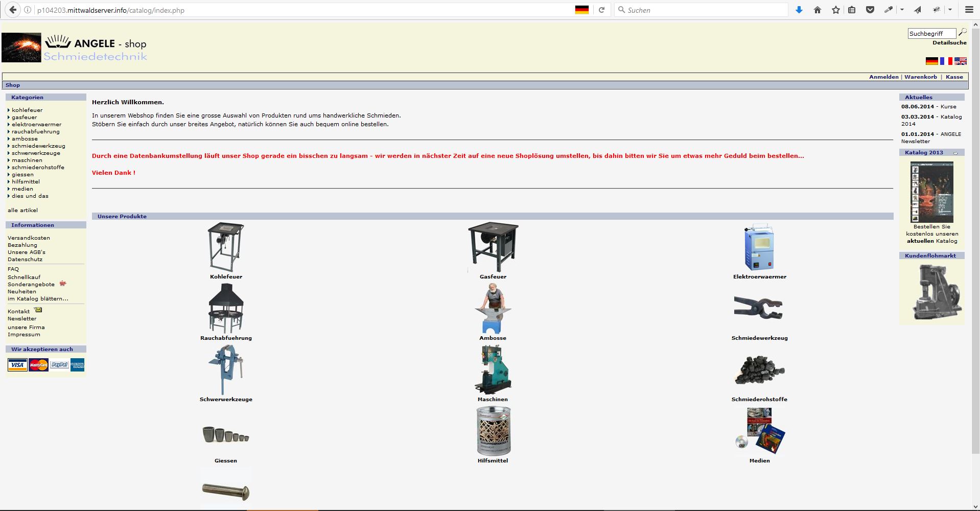
Task: Click the Firefox downloads arrow icon
Action: pyautogui.click(x=799, y=10)
